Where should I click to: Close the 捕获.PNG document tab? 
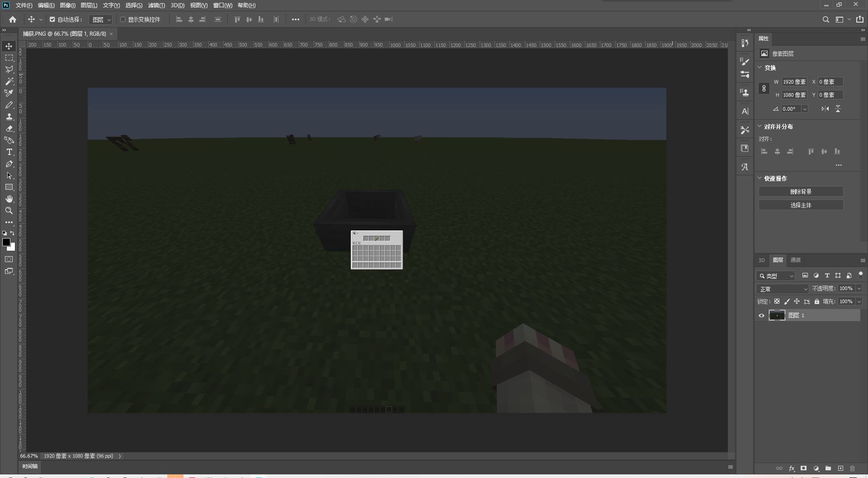111,34
